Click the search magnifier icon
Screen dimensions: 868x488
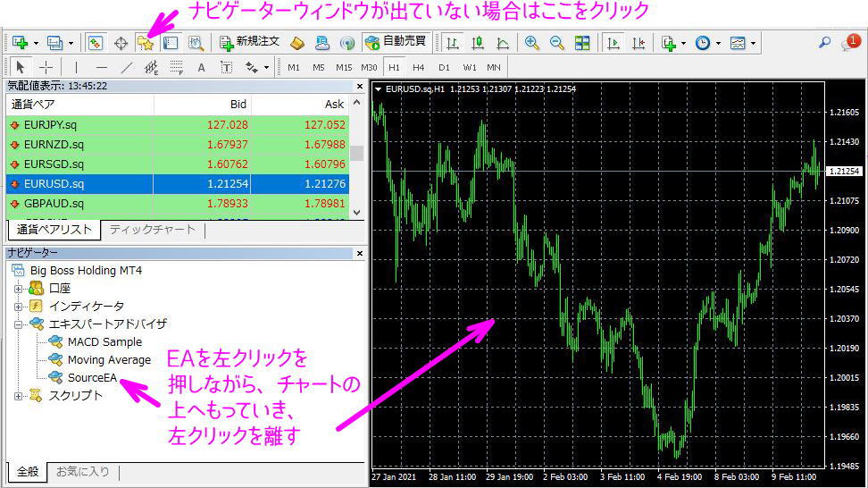click(x=825, y=42)
